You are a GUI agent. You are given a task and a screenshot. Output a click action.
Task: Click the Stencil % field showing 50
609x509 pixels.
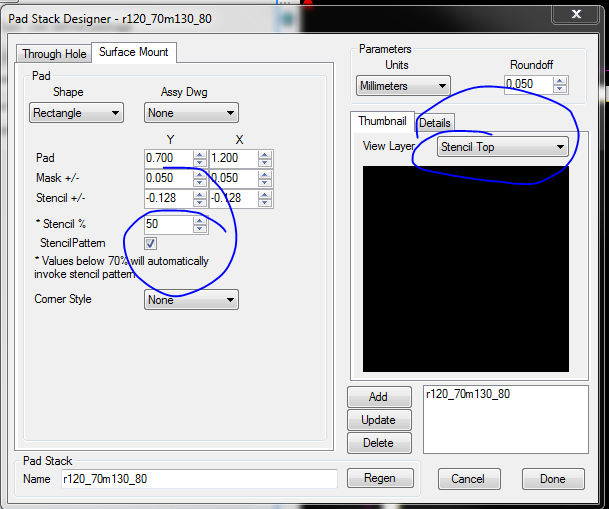[168, 224]
